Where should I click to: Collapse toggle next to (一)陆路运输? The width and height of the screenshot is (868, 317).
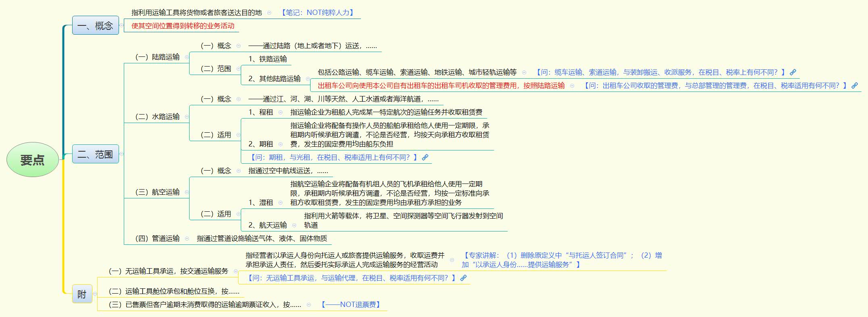click(x=187, y=57)
